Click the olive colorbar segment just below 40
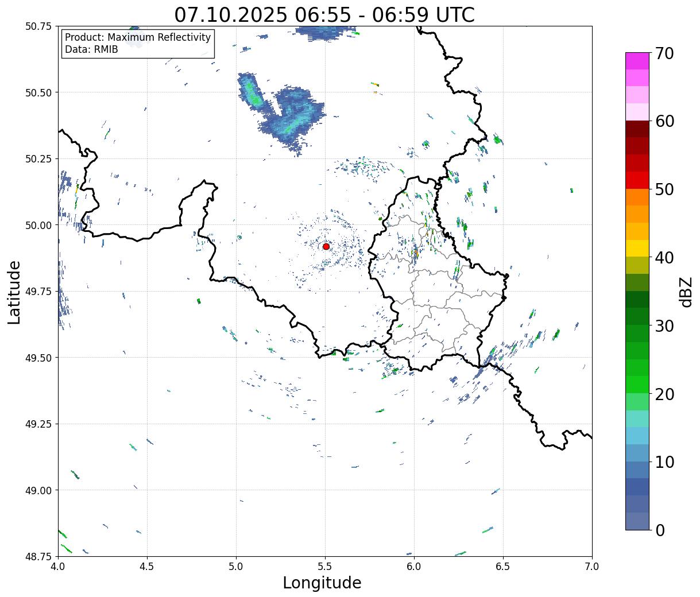The width and height of the screenshot is (700, 597). pyautogui.click(x=637, y=265)
